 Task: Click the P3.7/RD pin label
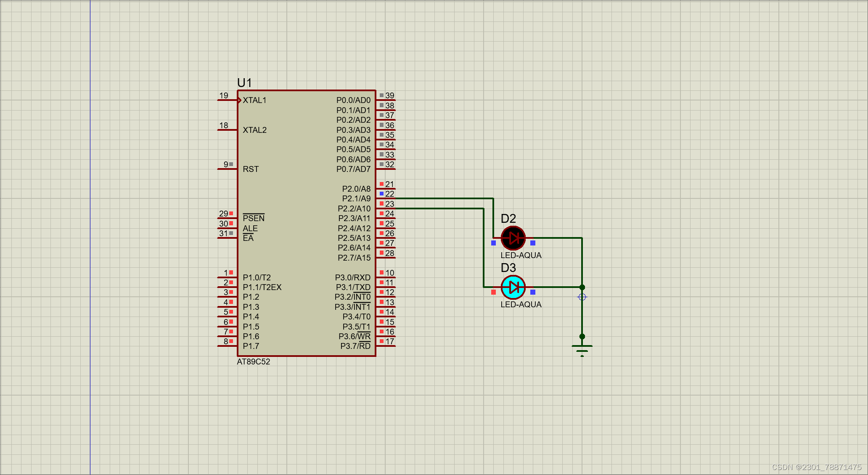pyautogui.click(x=355, y=346)
